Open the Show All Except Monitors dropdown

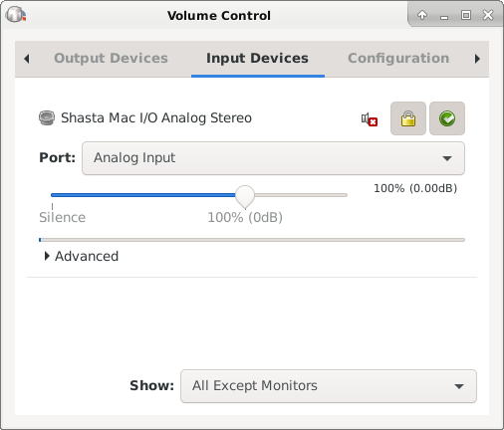click(x=329, y=386)
